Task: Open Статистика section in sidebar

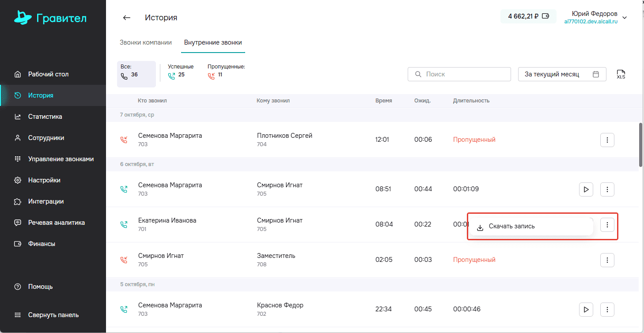Action: click(x=53, y=117)
